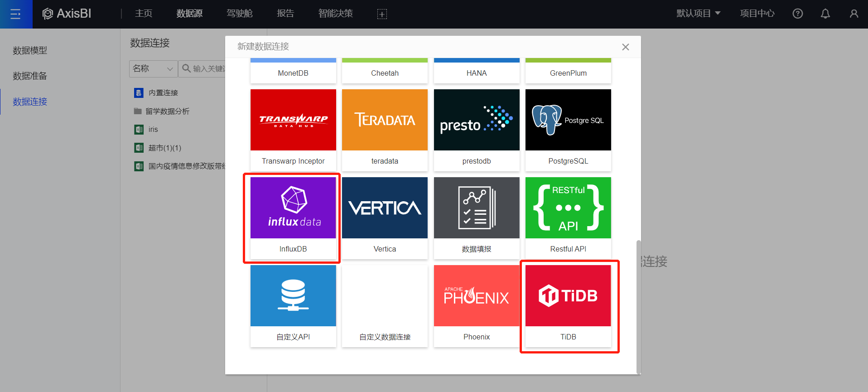Viewport: 868px width, 392px height.
Task: Open the 留学数据分析 folder
Action: click(167, 111)
